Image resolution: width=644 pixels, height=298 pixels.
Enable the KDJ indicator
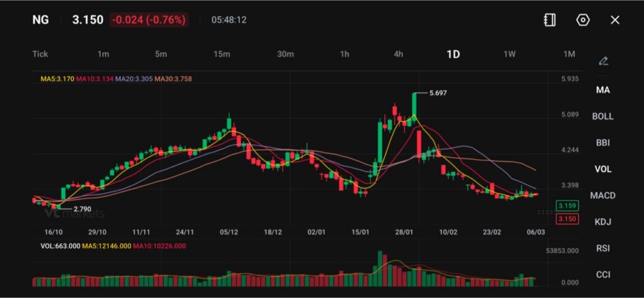click(602, 222)
